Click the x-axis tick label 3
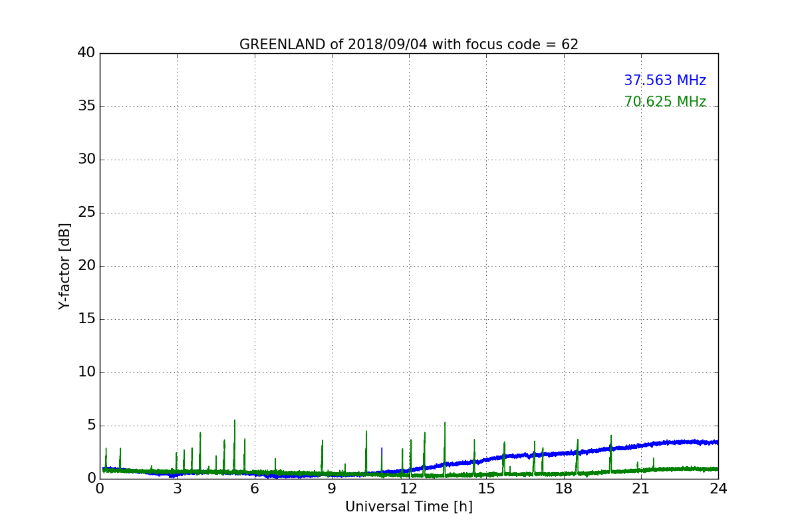The width and height of the screenshot is (798, 532). click(x=177, y=488)
